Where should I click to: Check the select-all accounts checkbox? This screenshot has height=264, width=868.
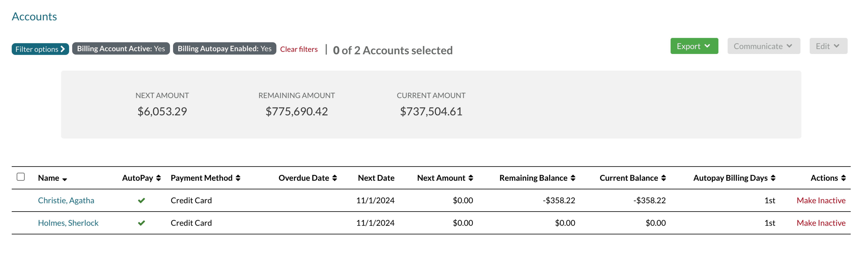[21, 177]
